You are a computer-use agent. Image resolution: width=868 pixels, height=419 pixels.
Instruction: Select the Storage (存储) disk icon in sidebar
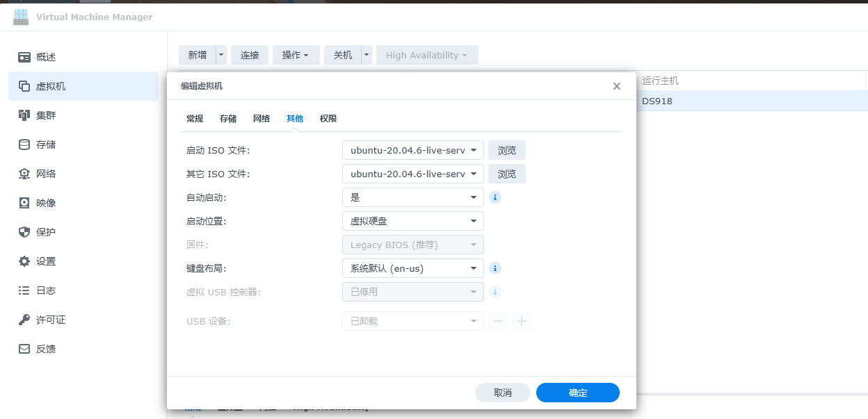pos(24,145)
